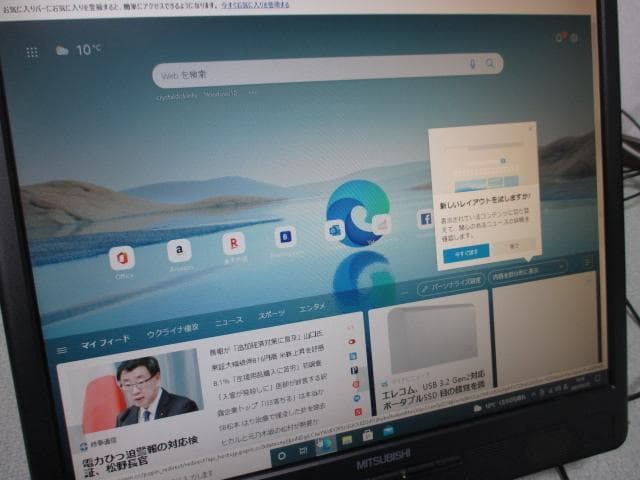The height and width of the screenshot is (480, 640).
Task: Open the Mail app in the taskbar
Action: [388, 431]
